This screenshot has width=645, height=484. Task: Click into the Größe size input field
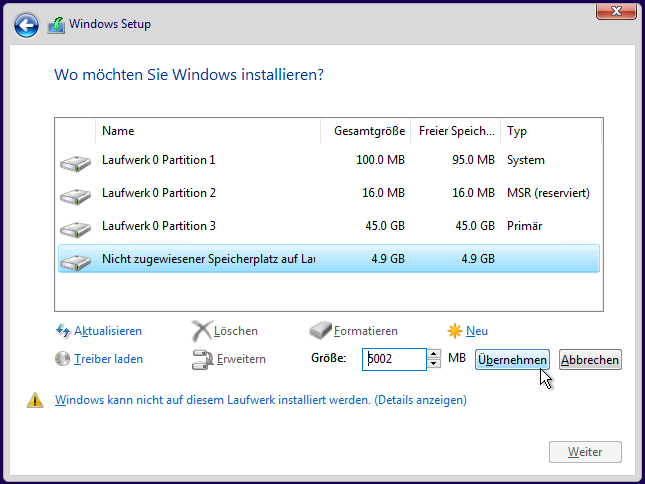click(394, 359)
